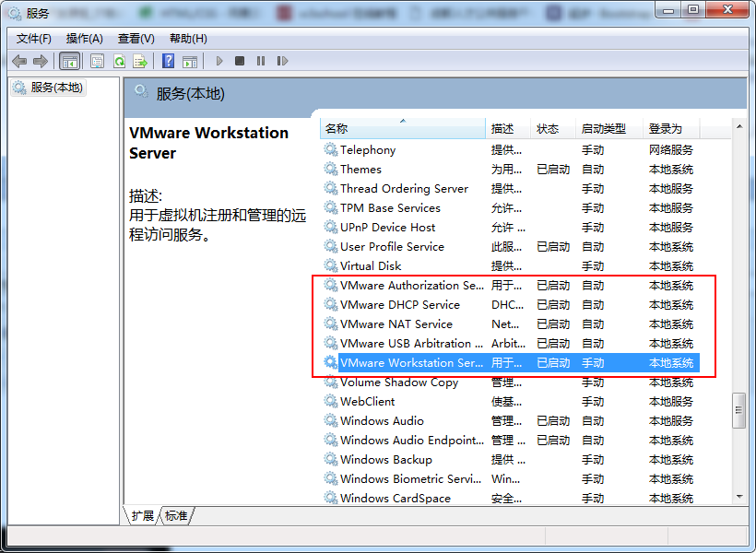This screenshot has height=553, width=756.
Task: Select VMware USB Arbitration service row
Action: [511, 343]
